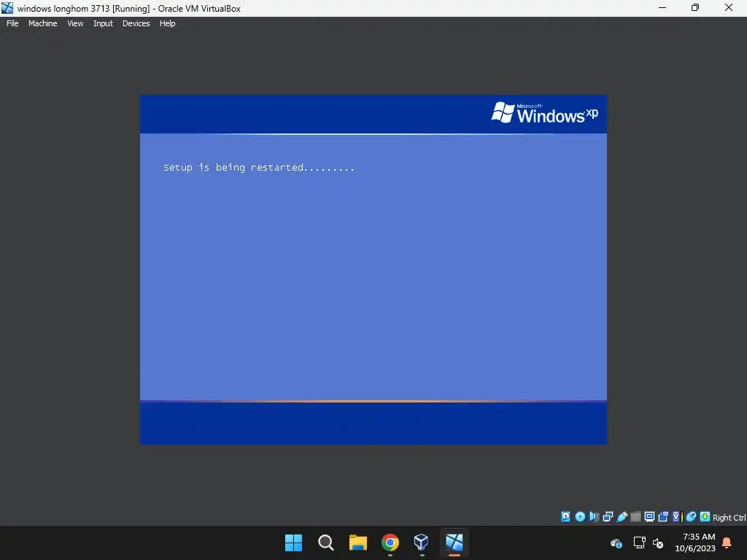Click the green arrow host key indicator
This screenshot has width=747, height=560.
click(x=705, y=517)
